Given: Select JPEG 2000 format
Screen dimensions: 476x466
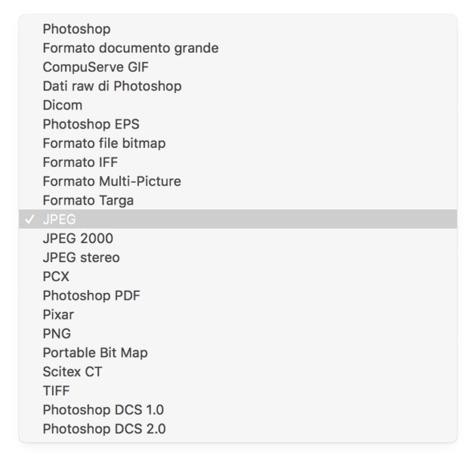Looking at the screenshot, I should [x=78, y=239].
